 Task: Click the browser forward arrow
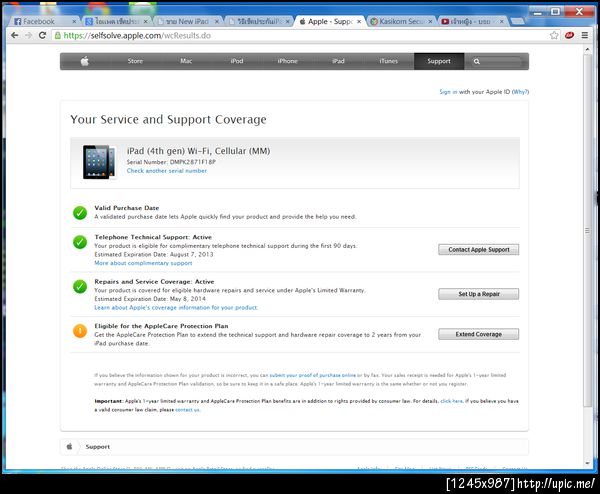point(29,35)
